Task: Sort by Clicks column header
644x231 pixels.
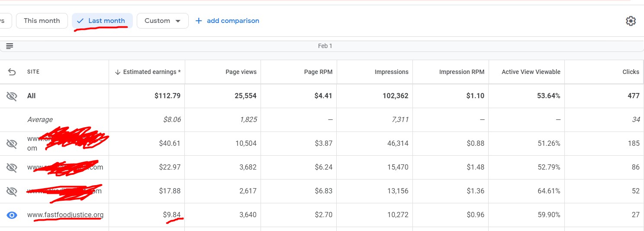Action: coord(631,72)
